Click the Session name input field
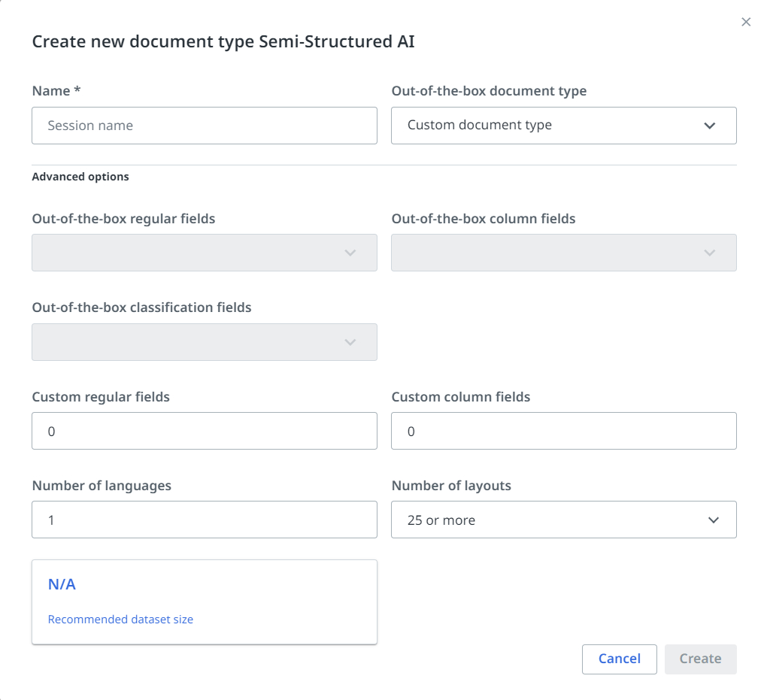 coord(204,126)
